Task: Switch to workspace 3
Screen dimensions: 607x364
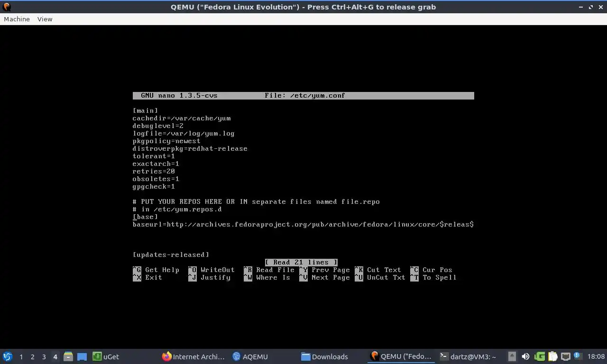Action: point(44,356)
